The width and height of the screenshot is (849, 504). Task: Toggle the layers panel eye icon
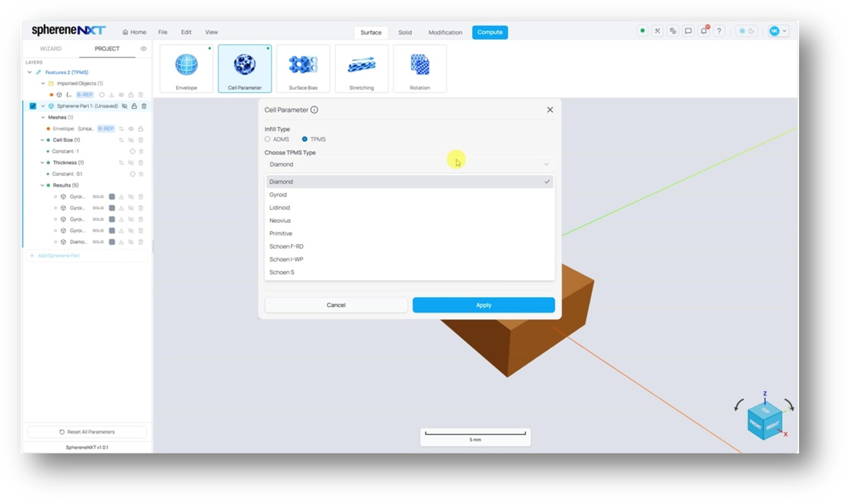(143, 49)
